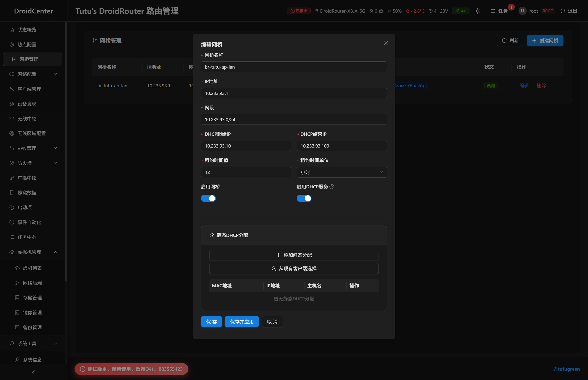
Task: Click the root user avatar icon
Action: (x=522, y=11)
